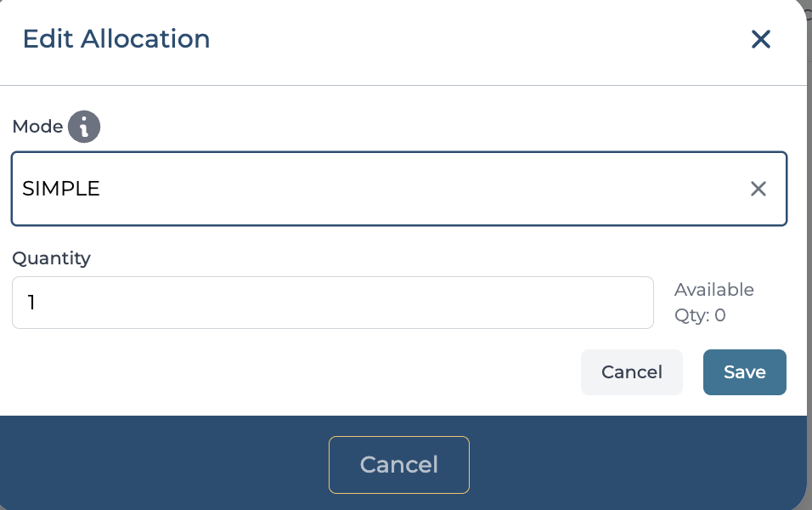Viewport: 812px width, 510px height.
Task: Click the Quantity label
Action: (51, 258)
